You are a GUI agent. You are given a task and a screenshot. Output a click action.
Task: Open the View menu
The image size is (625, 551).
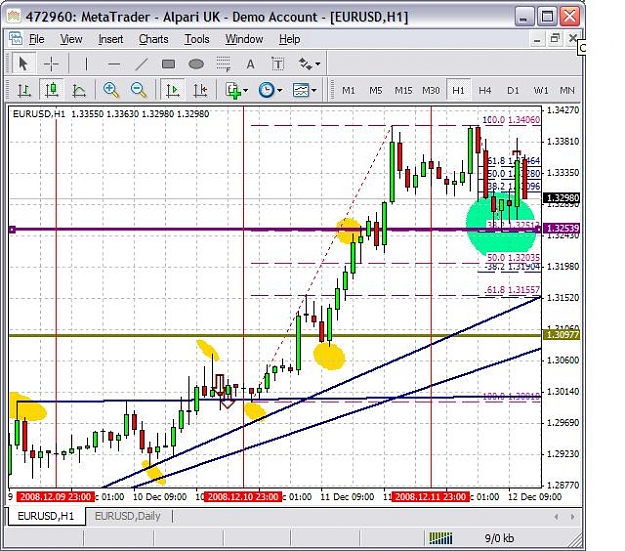(x=71, y=39)
